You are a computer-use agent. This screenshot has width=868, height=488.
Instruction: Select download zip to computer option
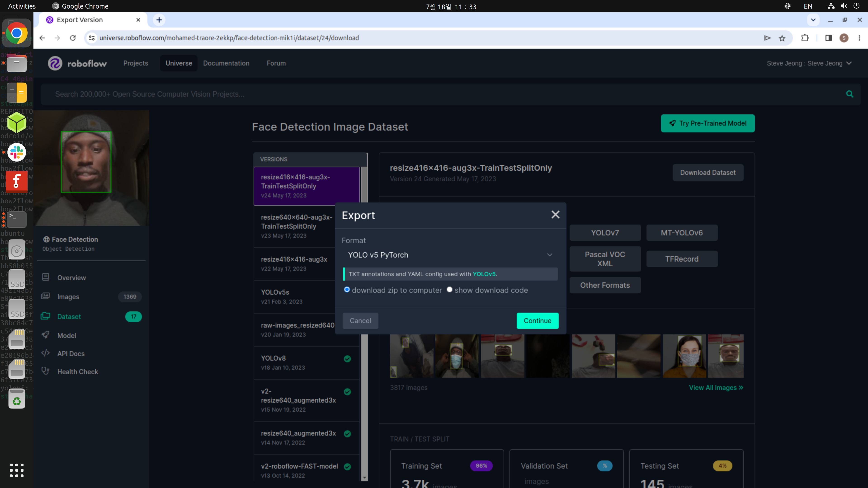(347, 290)
